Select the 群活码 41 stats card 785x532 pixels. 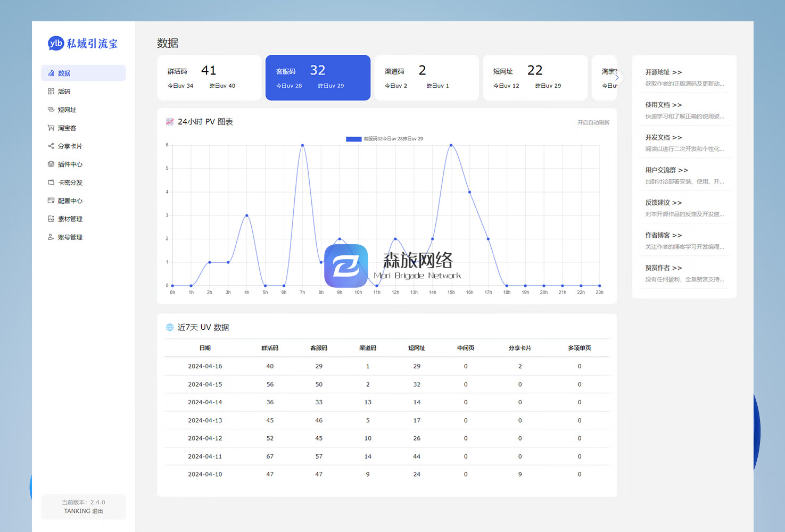pos(209,78)
